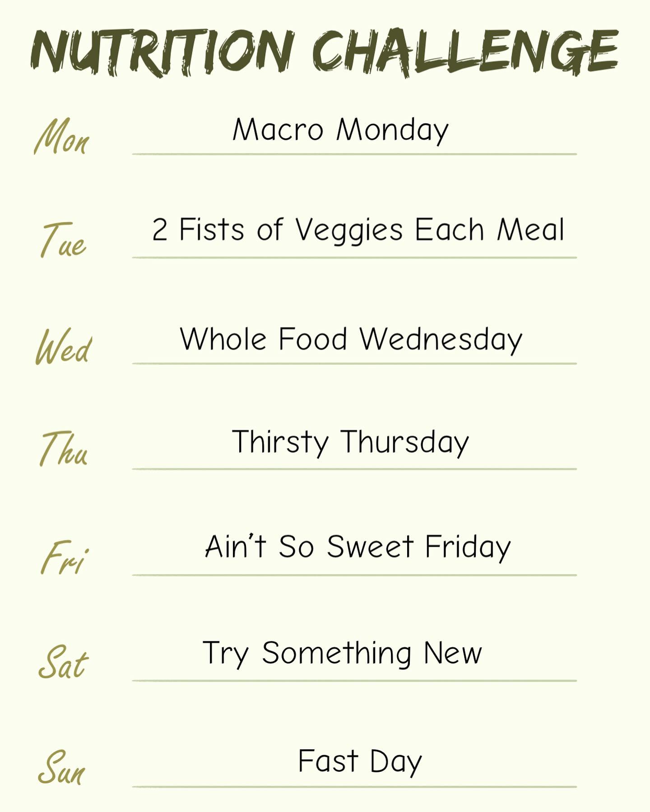Click the underline beneath Macro Monday
650x812 pixels.
[x=354, y=154]
